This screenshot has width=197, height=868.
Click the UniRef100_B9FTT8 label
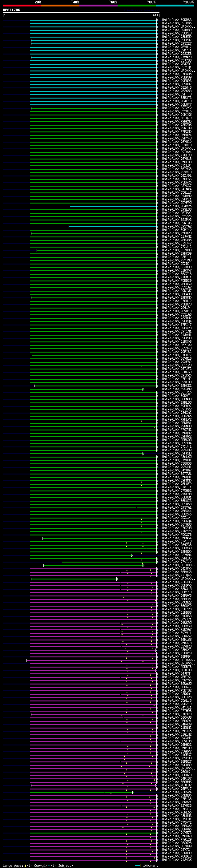point(177,94)
